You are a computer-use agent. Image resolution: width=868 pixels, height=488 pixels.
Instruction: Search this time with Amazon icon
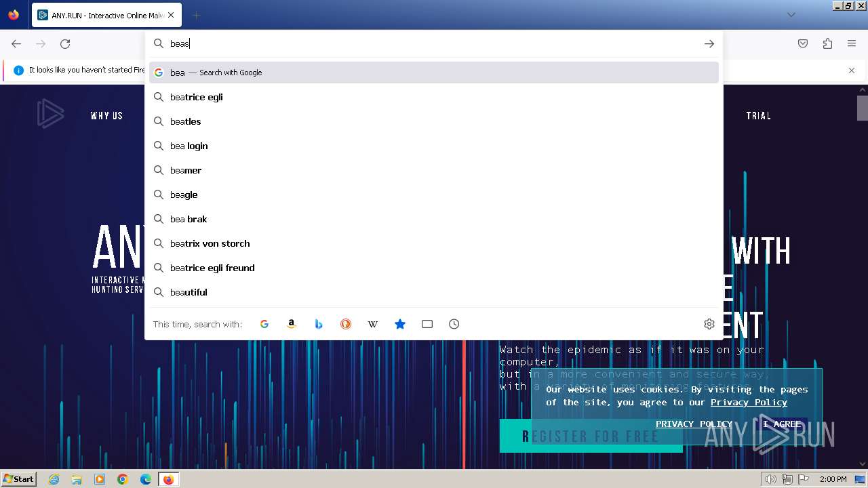point(292,324)
